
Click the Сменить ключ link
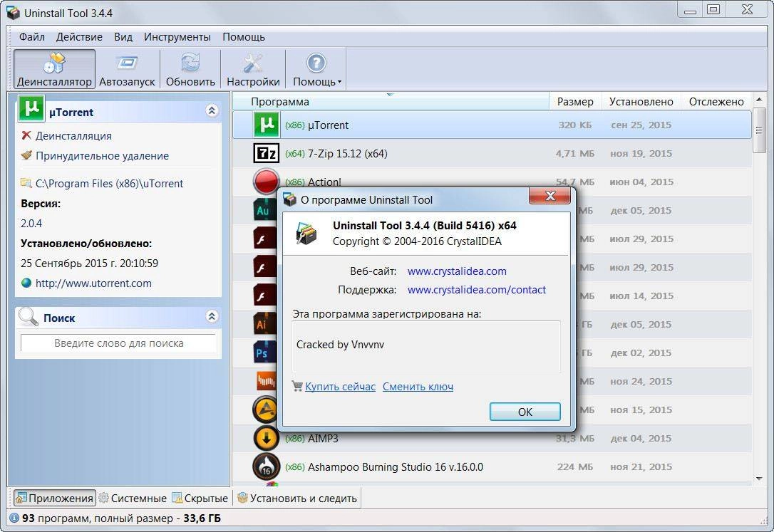pos(418,387)
